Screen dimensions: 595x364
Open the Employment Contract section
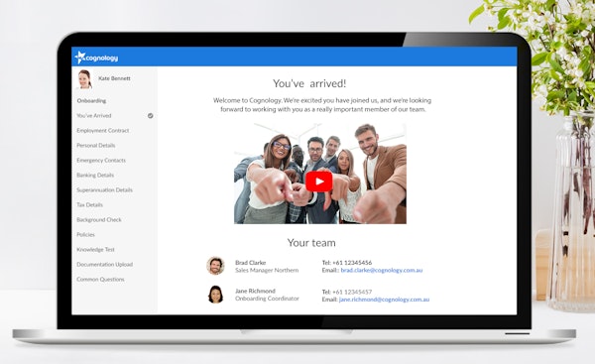tap(103, 131)
